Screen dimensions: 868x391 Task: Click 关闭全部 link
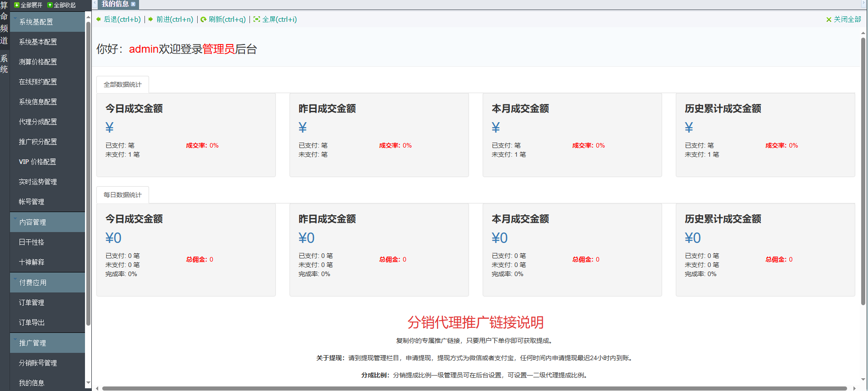coord(848,19)
